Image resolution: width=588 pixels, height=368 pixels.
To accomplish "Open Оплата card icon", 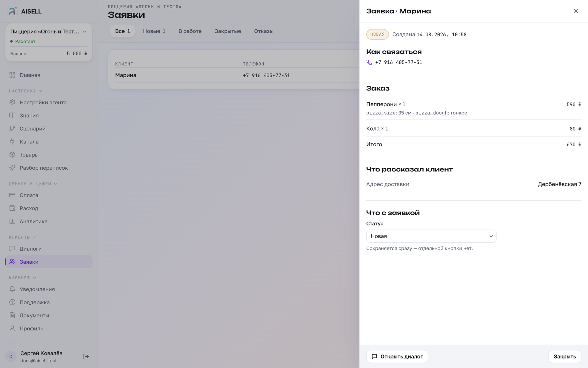I will (x=12, y=195).
